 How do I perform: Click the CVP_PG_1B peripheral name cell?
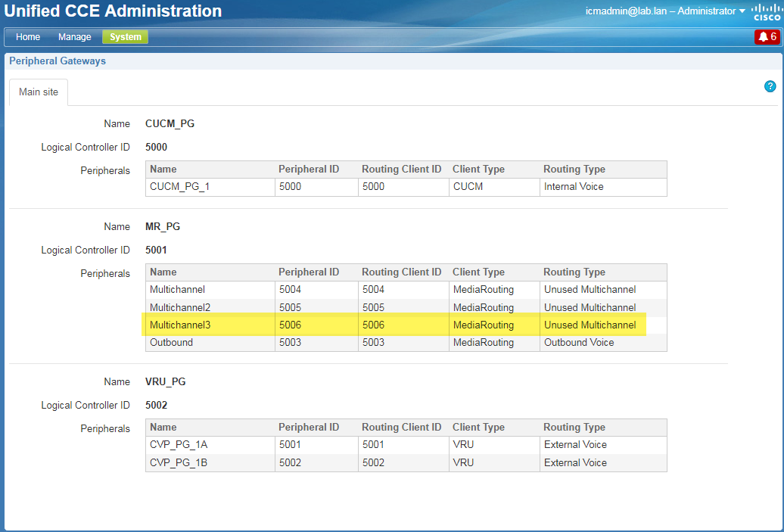coord(210,463)
